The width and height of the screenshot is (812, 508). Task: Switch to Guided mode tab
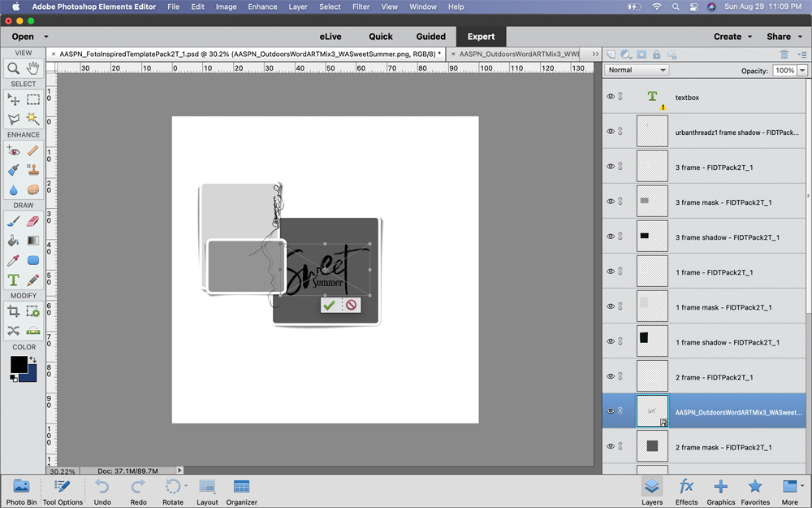click(431, 37)
